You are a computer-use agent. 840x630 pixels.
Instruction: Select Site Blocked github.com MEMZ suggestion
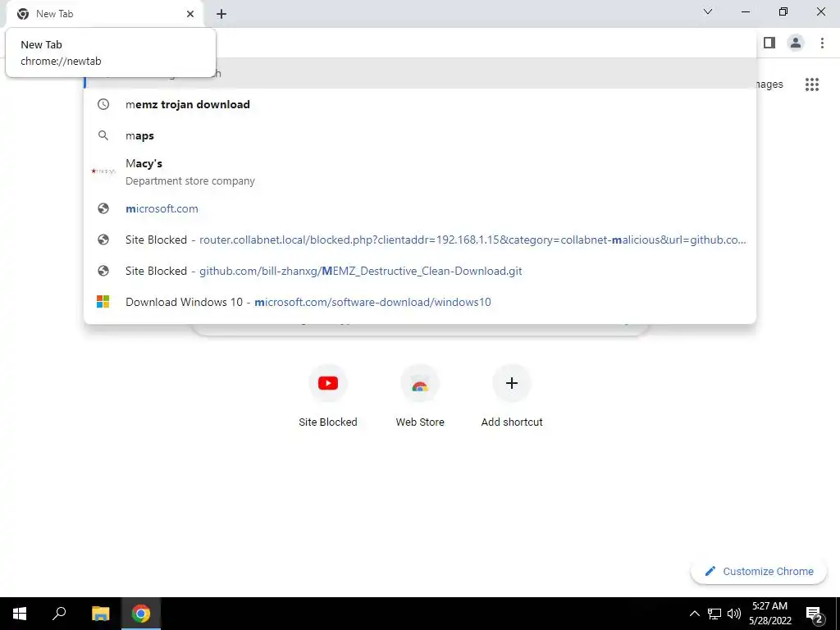click(420, 271)
